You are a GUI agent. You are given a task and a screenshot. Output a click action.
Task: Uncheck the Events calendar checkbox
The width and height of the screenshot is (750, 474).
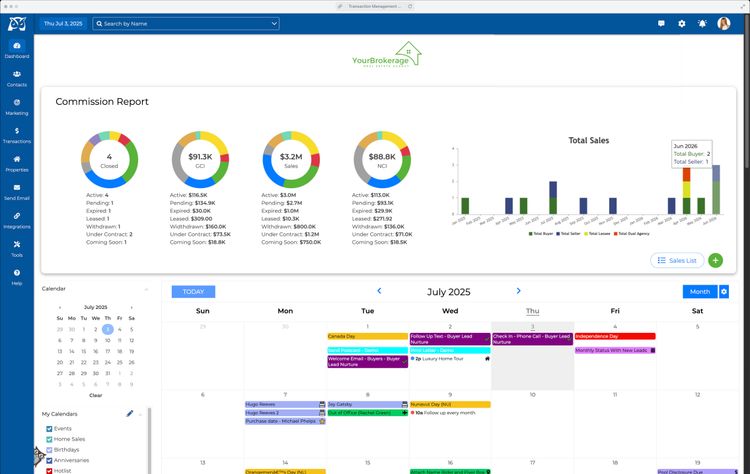coord(49,428)
